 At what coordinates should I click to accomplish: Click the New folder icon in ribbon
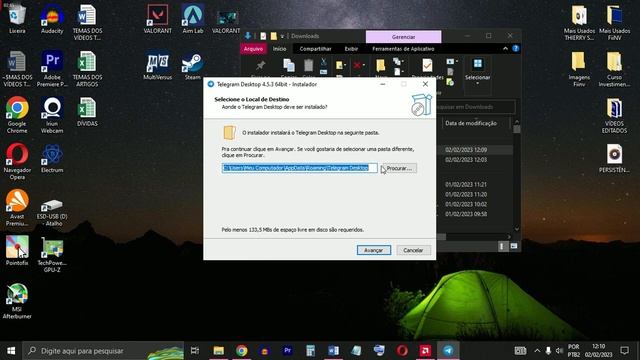point(380,65)
